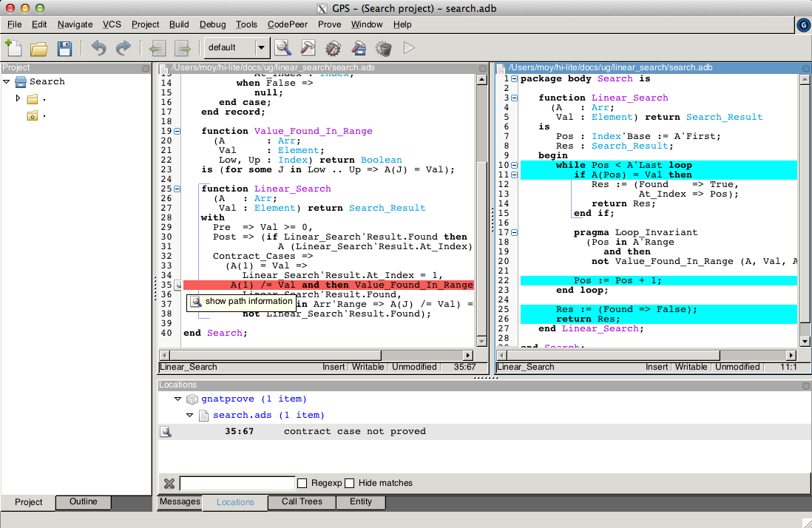Redo the last undone edit
The width and height of the screenshot is (812, 528).
(x=124, y=48)
